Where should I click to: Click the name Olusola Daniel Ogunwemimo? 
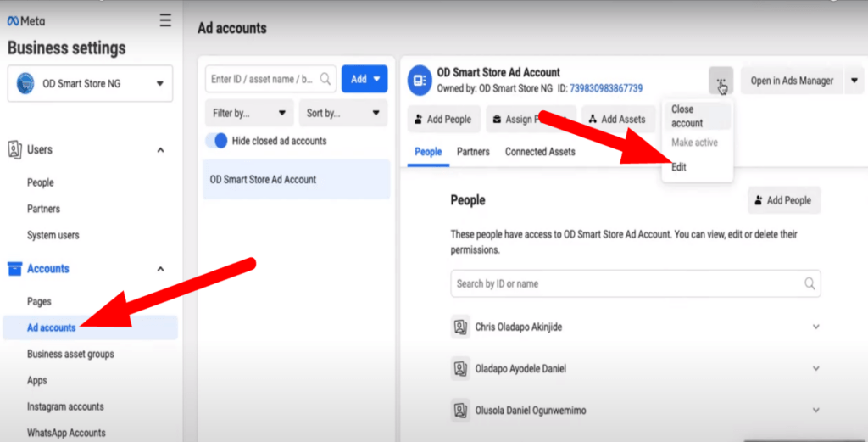[531, 411]
